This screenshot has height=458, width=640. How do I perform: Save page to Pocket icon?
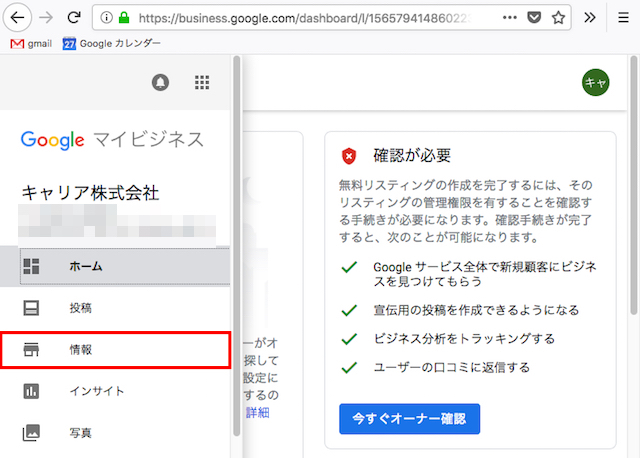click(x=534, y=18)
